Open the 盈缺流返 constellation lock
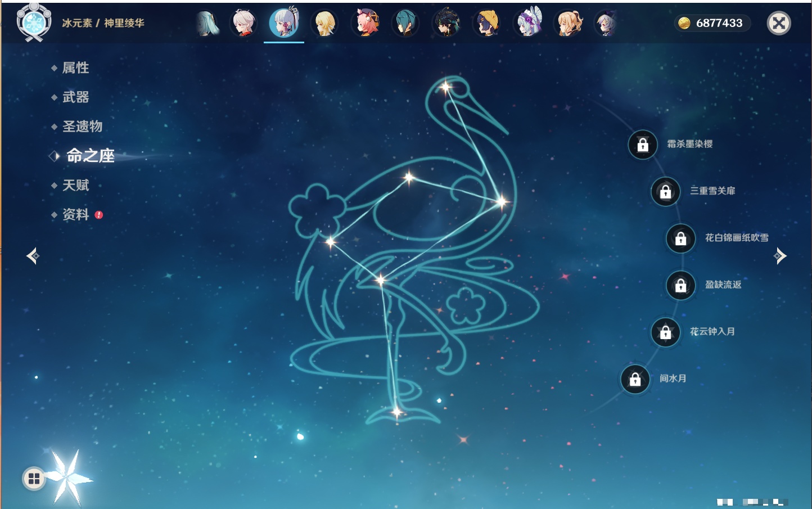 680,285
